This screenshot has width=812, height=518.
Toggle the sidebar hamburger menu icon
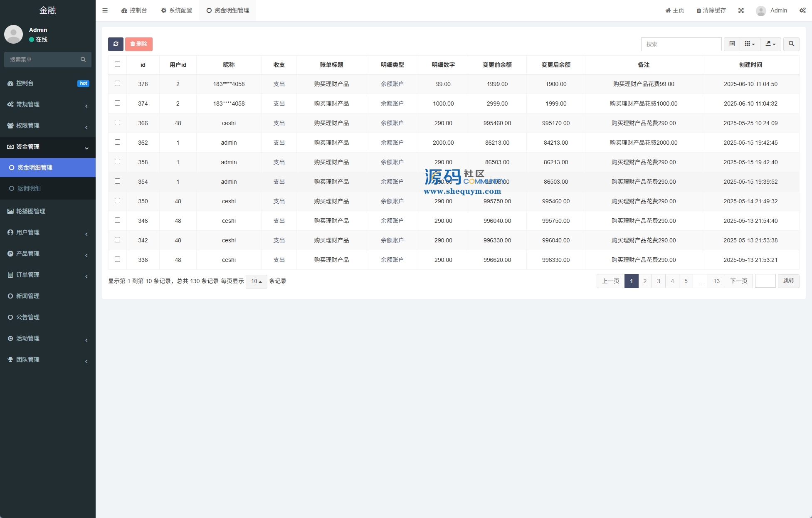(105, 10)
